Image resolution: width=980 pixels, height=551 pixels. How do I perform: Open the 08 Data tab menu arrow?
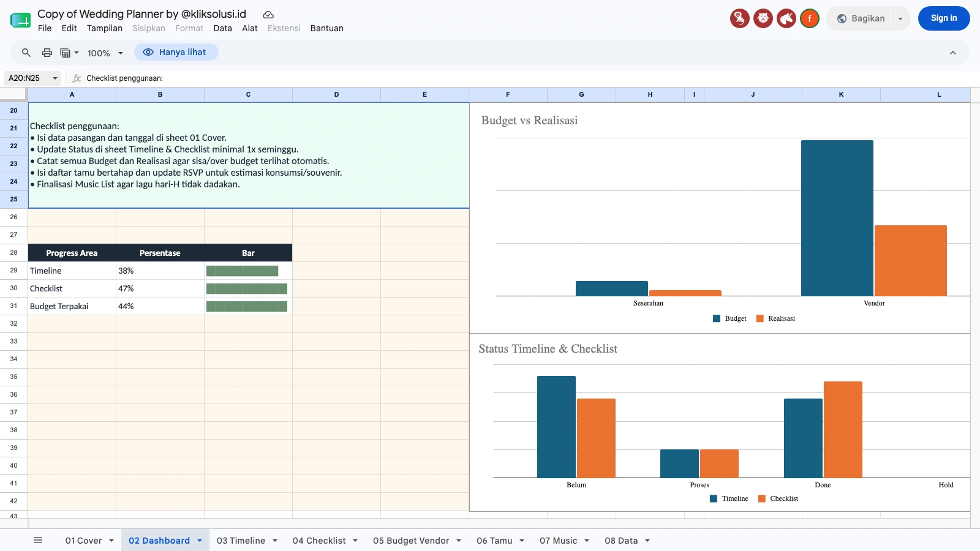click(647, 541)
